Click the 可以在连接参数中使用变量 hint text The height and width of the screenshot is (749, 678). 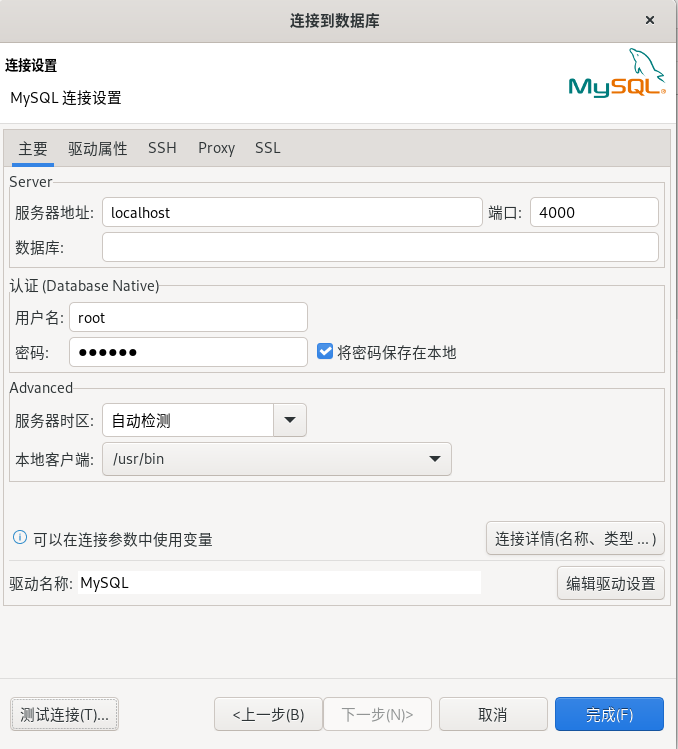[x=123, y=539]
